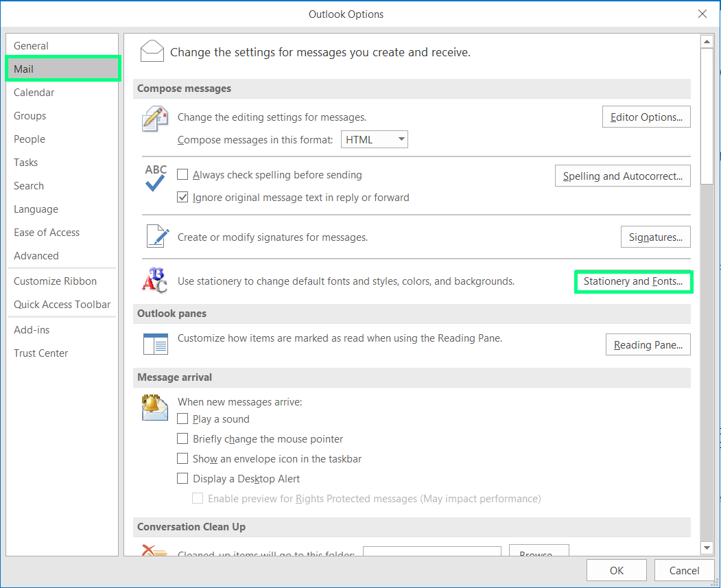Click the pencil-and-paper editing settings icon
Screen dimensions: 721x588
point(154,119)
